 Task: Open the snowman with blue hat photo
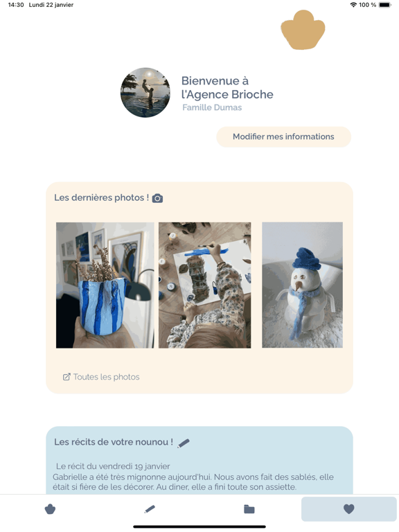point(302,285)
